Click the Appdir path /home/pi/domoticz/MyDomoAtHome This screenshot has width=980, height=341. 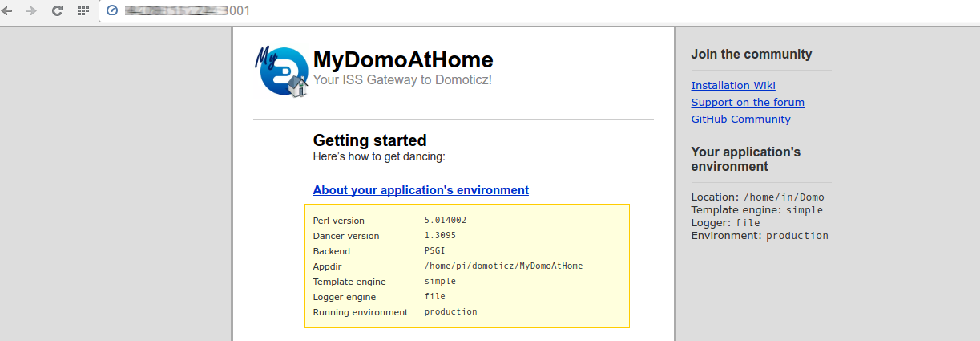point(503,266)
